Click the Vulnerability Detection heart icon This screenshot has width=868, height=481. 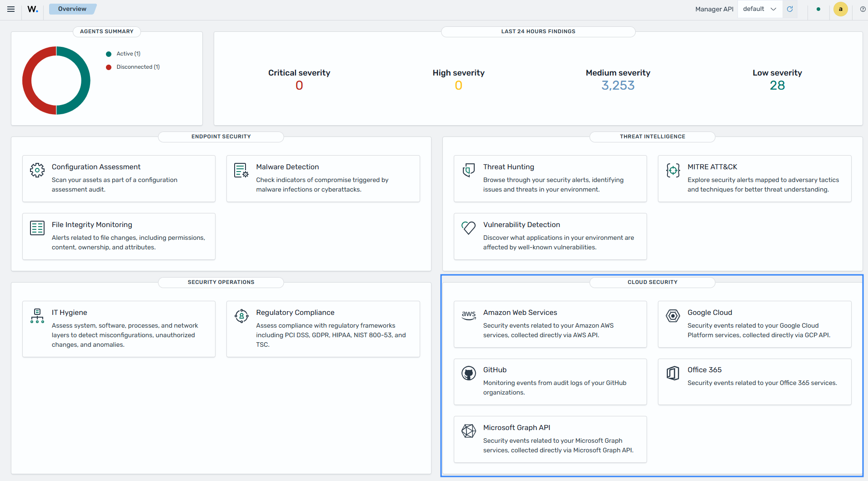point(469,228)
